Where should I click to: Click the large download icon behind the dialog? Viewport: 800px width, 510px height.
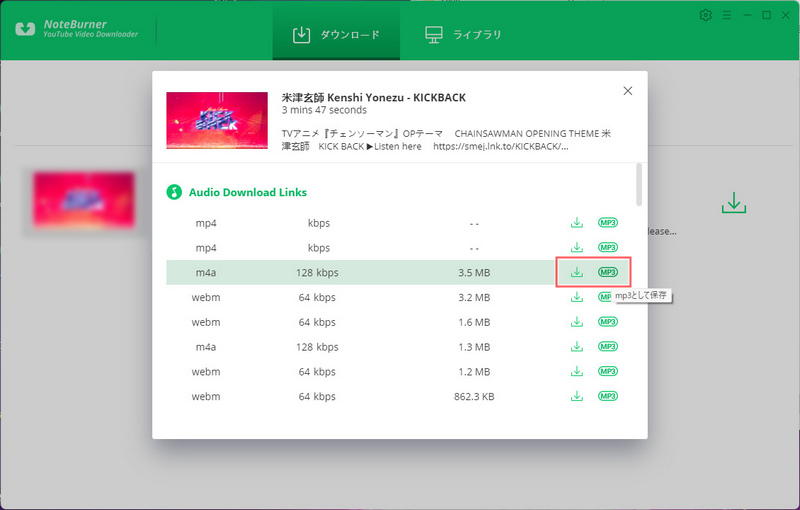[x=734, y=203]
